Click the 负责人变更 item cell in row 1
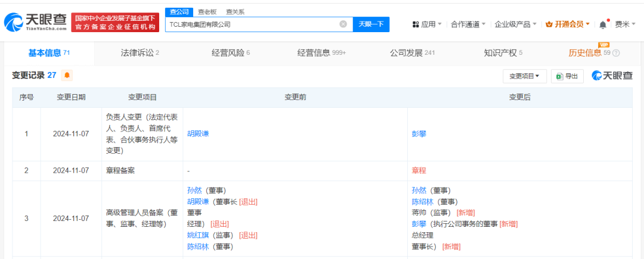644x259 pixels. coord(142,134)
